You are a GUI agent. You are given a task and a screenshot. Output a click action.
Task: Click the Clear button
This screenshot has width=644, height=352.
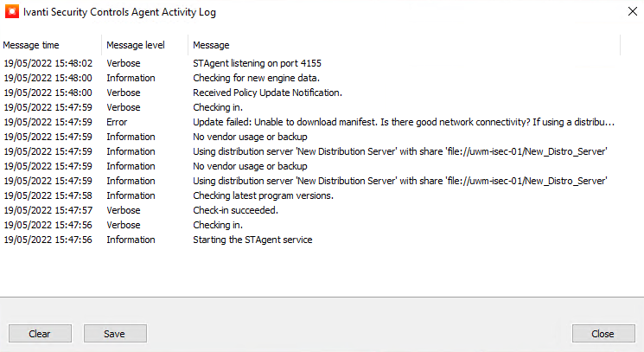point(40,333)
